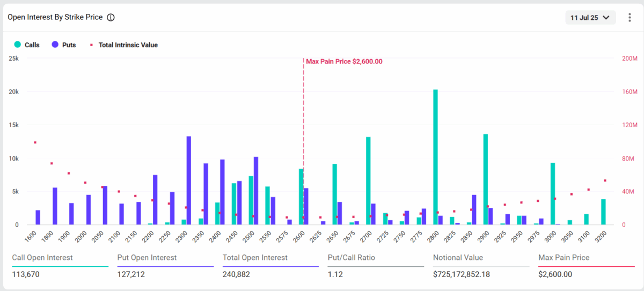Click the Total Open Interest value 240,882
Screen dimensions: 644x291
pyautogui.click(x=236, y=274)
